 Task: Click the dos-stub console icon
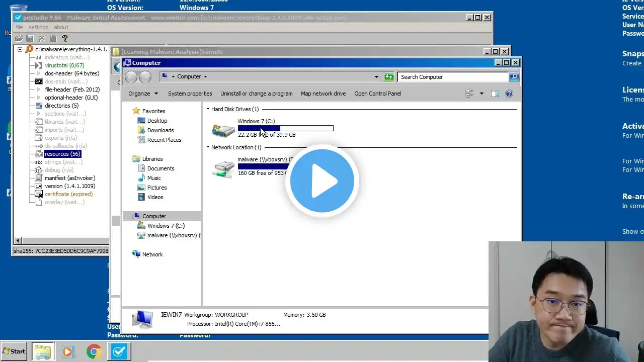pyautogui.click(x=39, y=81)
